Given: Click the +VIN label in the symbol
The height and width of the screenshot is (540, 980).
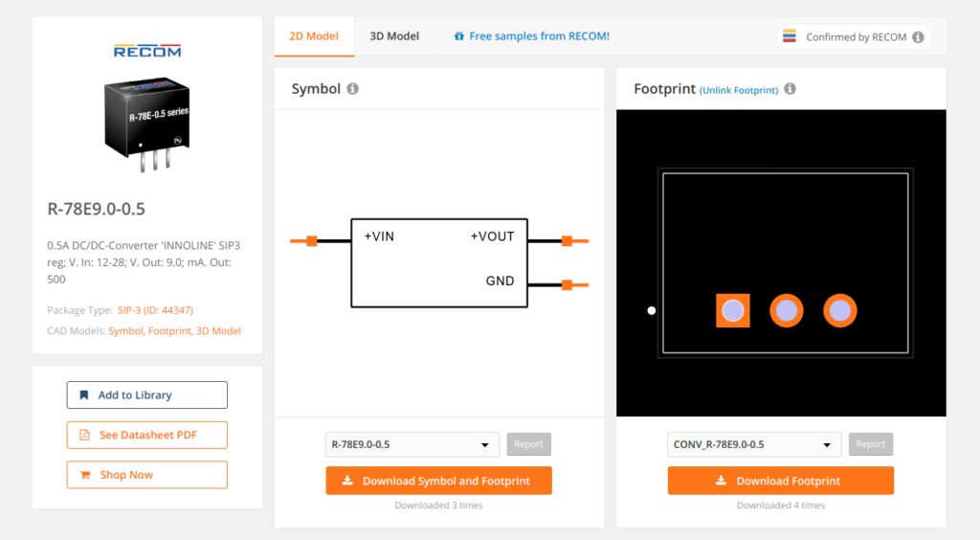Looking at the screenshot, I should point(379,236).
